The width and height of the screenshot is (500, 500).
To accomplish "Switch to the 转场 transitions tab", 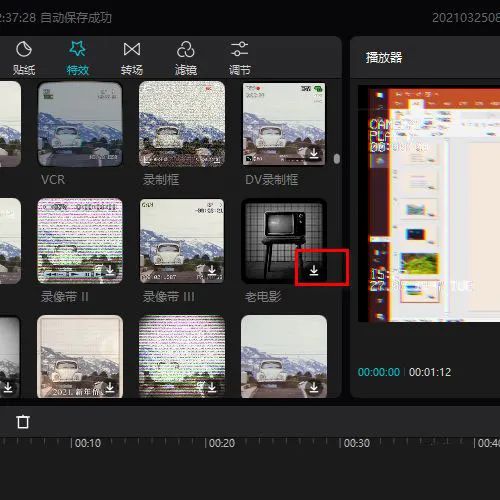I will (132, 59).
